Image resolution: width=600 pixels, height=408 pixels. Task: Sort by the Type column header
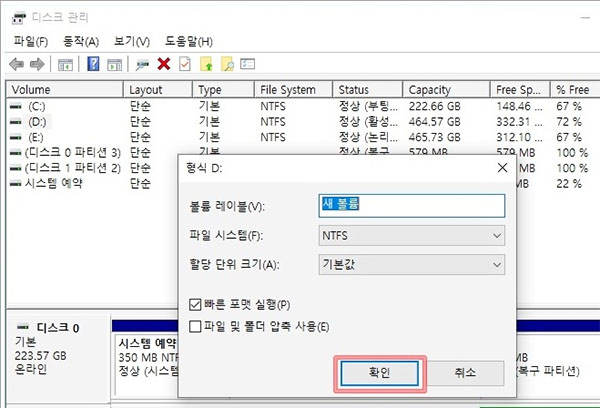click(223, 90)
